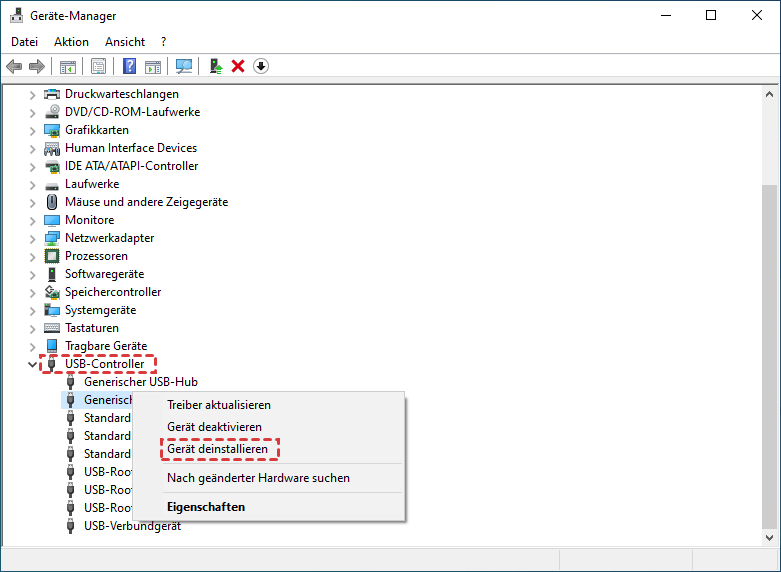Click the Softwaregeräte icon

(x=52, y=274)
